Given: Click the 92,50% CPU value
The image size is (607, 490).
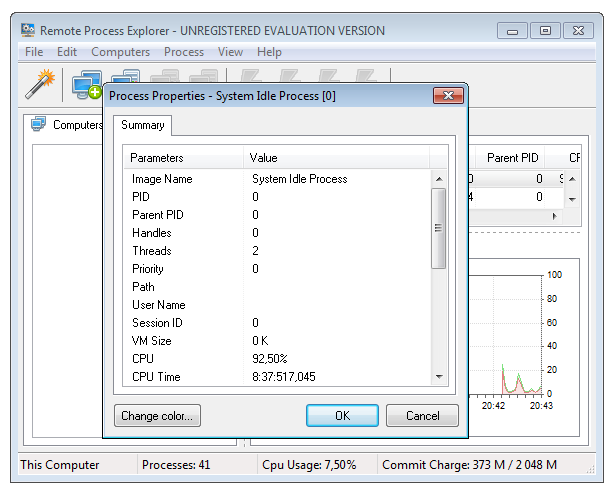Looking at the screenshot, I should [x=270, y=359].
